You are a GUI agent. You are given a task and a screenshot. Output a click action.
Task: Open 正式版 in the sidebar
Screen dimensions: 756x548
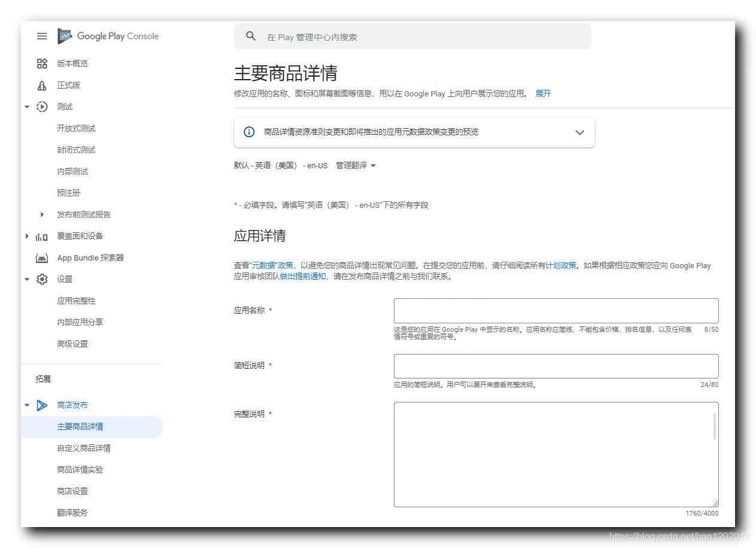coord(69,85)
